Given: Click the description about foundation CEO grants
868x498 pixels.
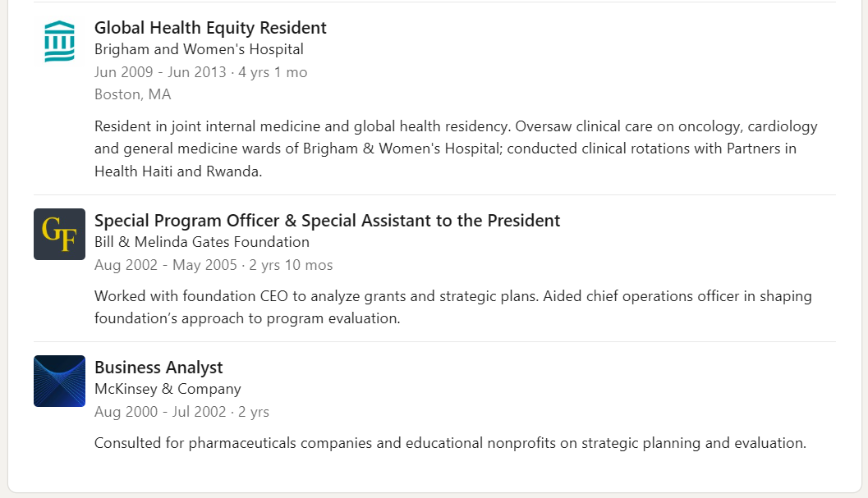Looking at the screenshot, I should [x=452, y=307].
